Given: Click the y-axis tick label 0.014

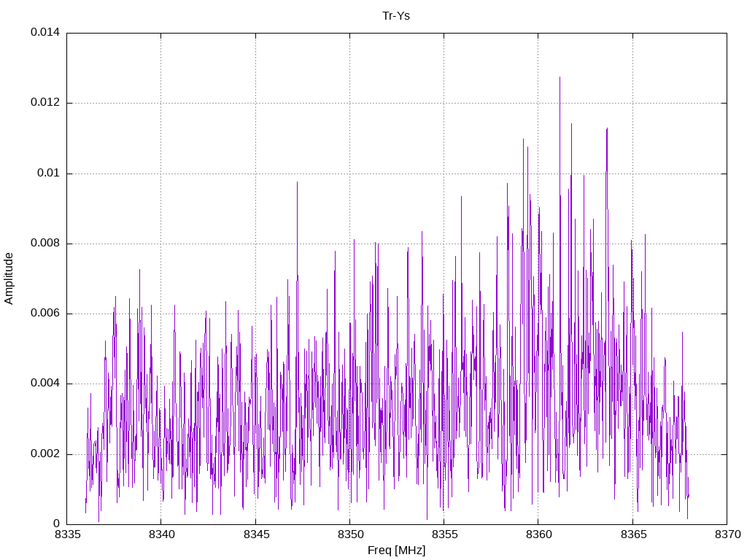Looking at the screenshot, I should (45, 32).
